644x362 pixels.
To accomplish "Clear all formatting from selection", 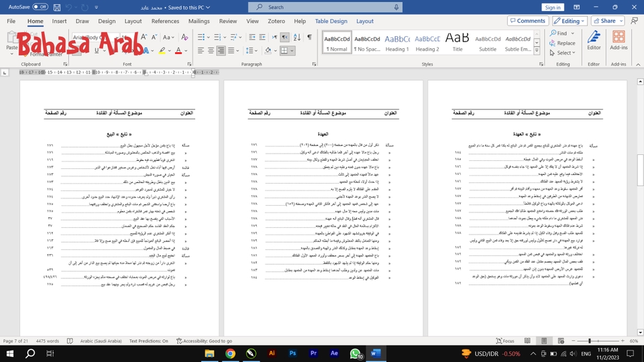I will click(184, 37).
